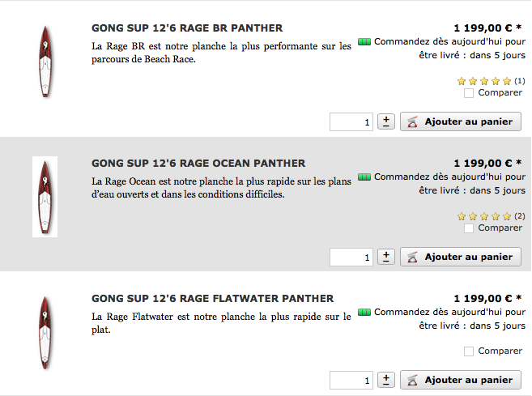This screenshot has width=532, height=396.
Task: Open star rating reviews for Rage Ocean Panther
Action: click(x=484, y=216)
